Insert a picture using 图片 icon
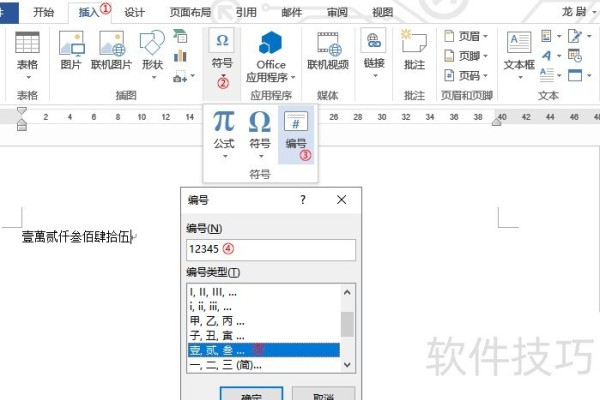600x400 pixels. pyautogui.click(x=71, y=51)
